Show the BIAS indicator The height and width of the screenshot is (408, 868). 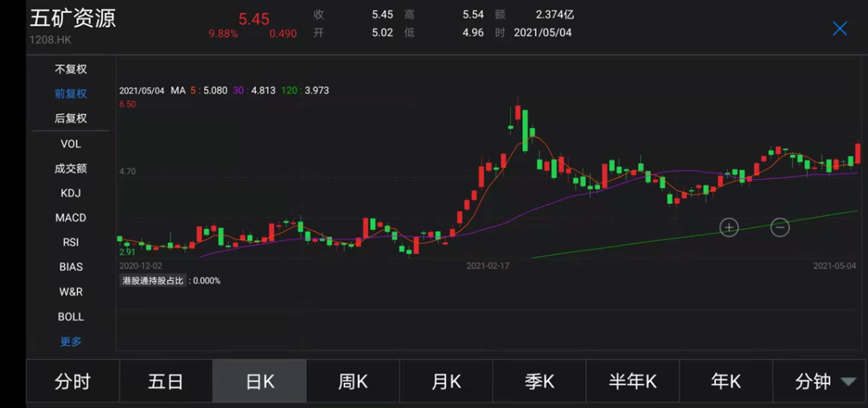[71, 267]
